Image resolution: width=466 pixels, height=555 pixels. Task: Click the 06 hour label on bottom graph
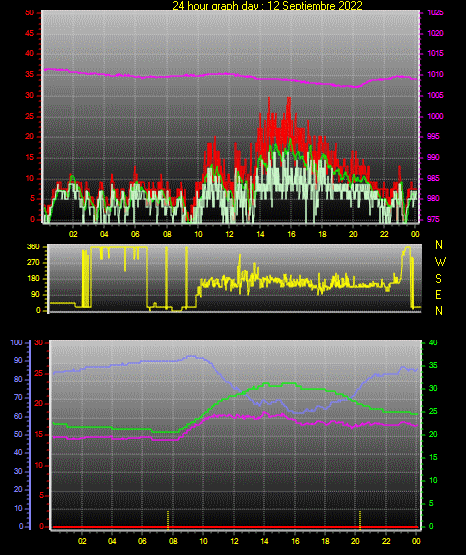[142, 541]
